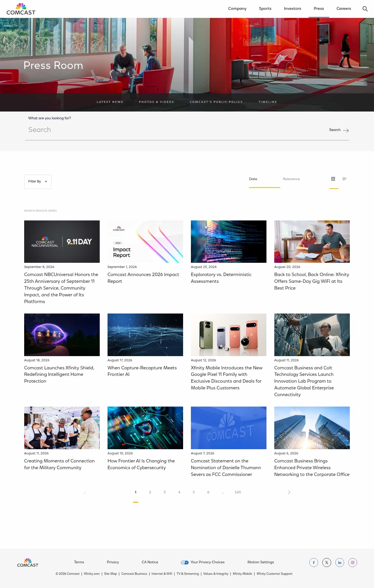The width and height of the screenshot is (374, 588).
Task: Open Motion Settings in footer
Action: (x=261, y=562)
